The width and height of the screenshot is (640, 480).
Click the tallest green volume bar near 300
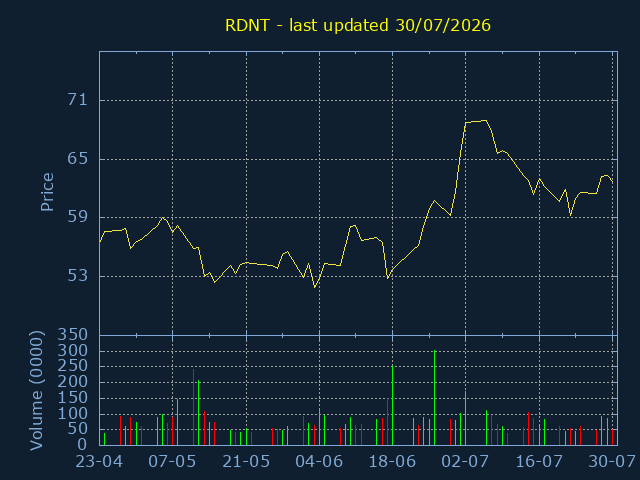(x=434, y=398)
